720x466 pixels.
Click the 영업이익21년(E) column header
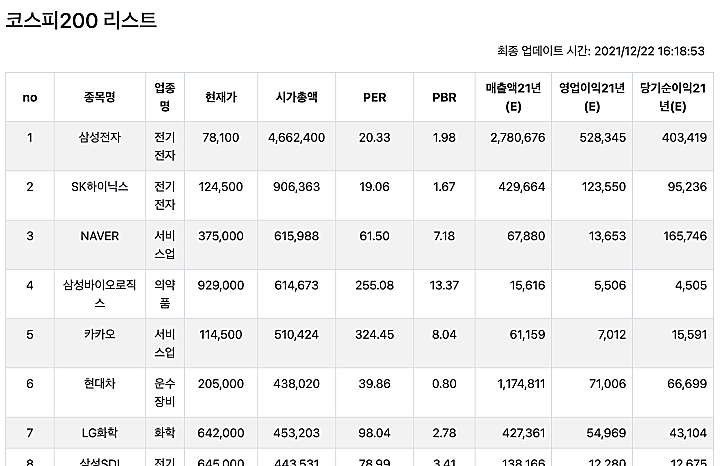point(592,97)
